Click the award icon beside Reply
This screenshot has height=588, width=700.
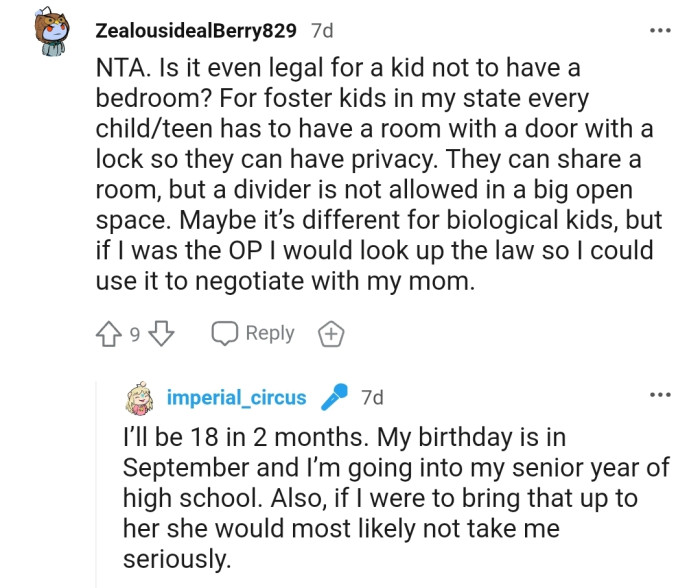pyautogui.click(x=330, y=334)
